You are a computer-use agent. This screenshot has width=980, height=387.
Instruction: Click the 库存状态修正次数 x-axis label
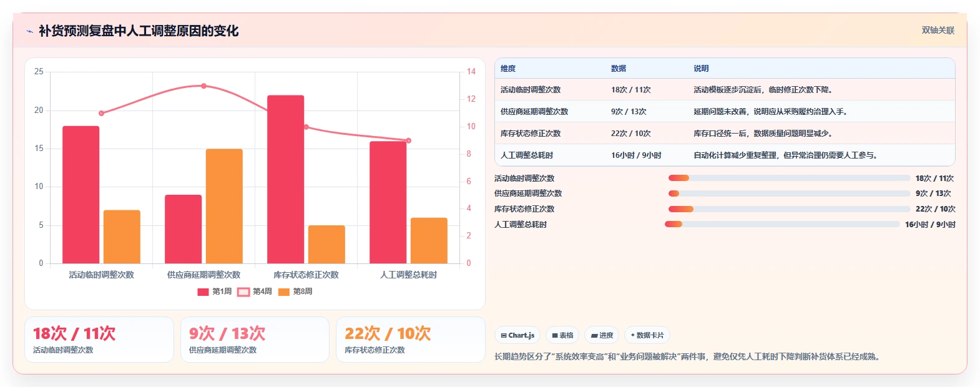click(x=306, y=275)
